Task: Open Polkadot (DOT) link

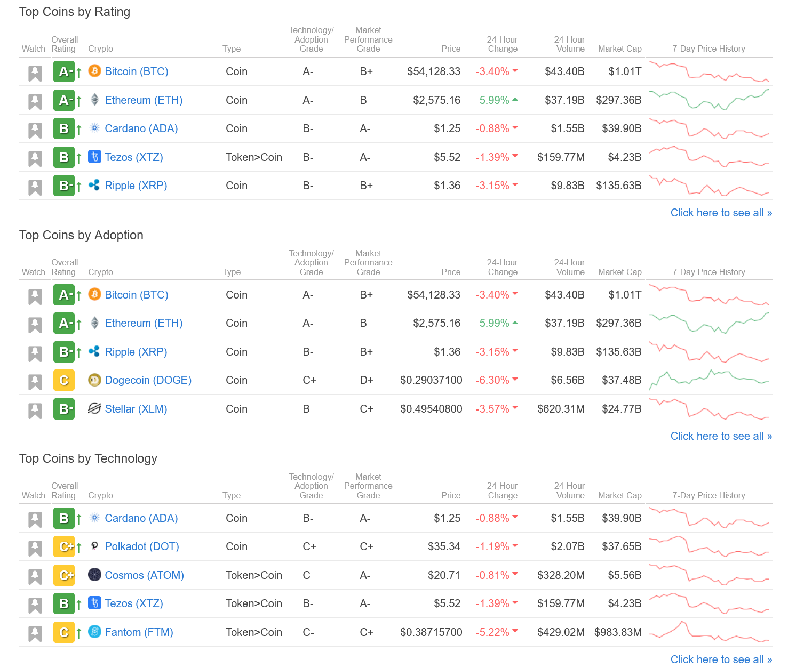Action: coord(142,546)
